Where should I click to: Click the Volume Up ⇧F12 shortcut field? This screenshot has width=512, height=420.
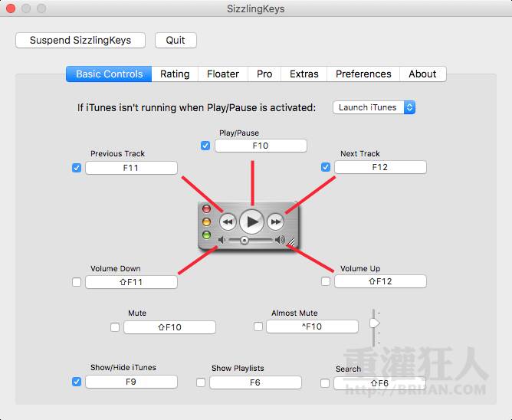[380, 281]
